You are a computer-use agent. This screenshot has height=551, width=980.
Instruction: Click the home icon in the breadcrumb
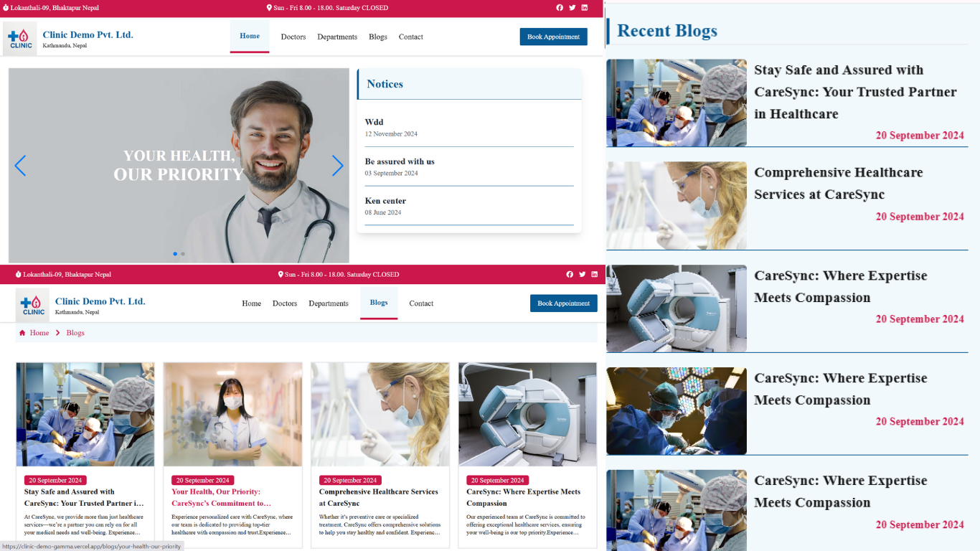tap(22, 333)
